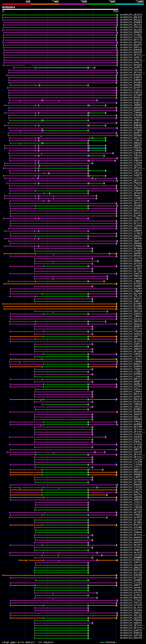Select the UniRef100_A5DRP1 label

131,105
